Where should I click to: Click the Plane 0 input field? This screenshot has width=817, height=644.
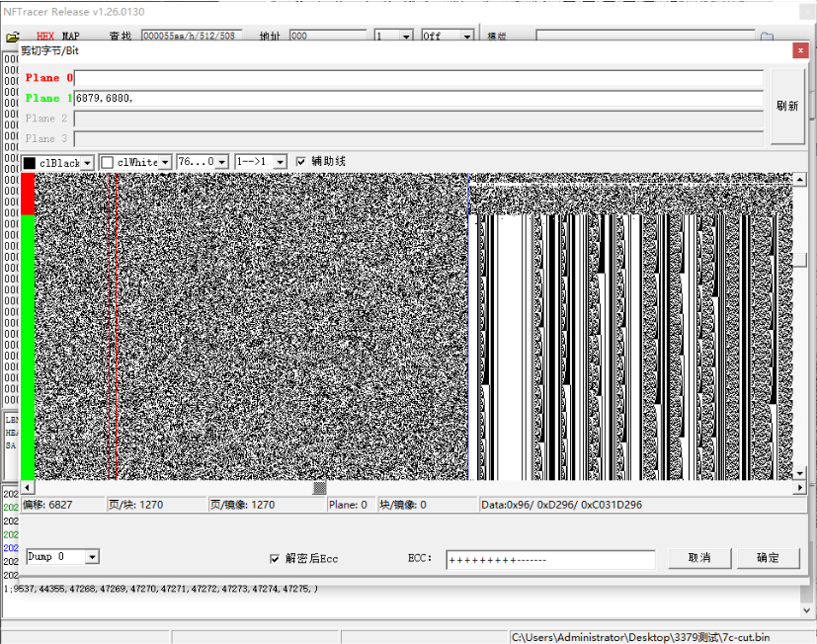[x=419, y=78]
